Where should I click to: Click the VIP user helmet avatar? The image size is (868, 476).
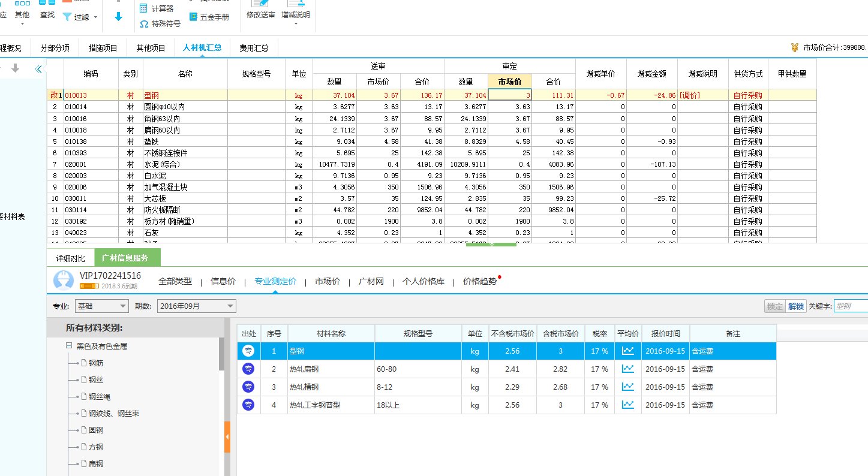point(63,281)
